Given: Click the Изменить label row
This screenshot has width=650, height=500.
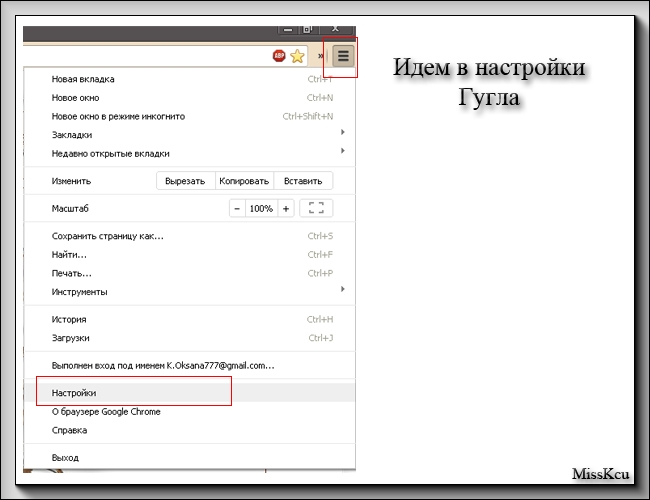Looking at the screenshot, I should 71,181.
